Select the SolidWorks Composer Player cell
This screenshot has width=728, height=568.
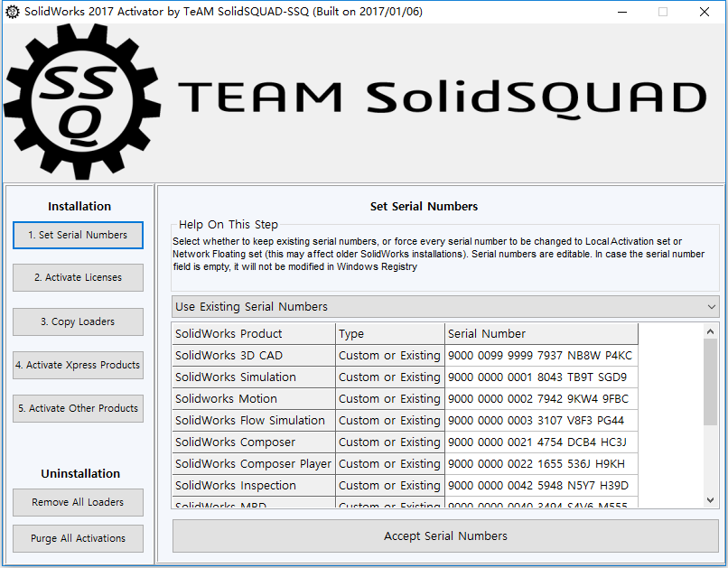coord(254,463)
